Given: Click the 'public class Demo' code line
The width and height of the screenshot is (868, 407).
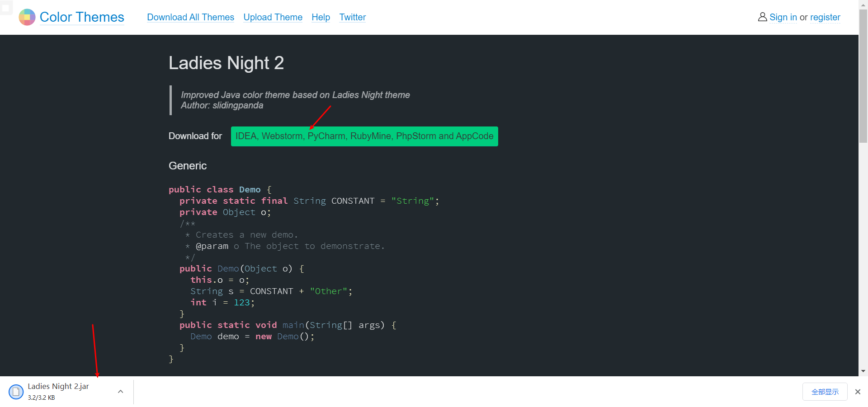Looking at the screenshot, I should pyautogui.click(x=220, y=190).
